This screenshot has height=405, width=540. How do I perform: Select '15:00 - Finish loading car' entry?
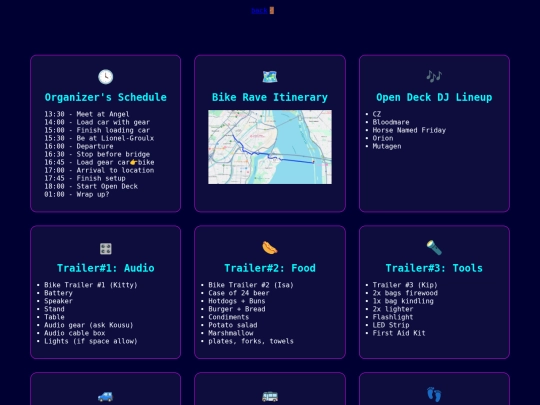(x=97, y=130)
